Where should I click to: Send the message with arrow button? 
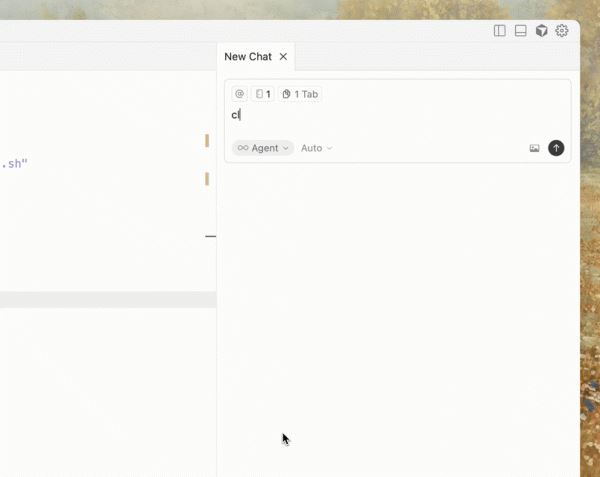[x=556, y=148]
